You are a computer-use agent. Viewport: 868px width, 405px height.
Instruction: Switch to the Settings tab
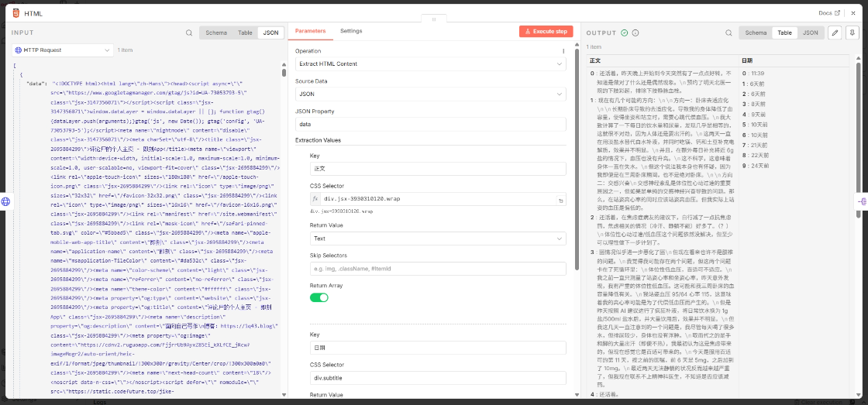click(351, 31)
